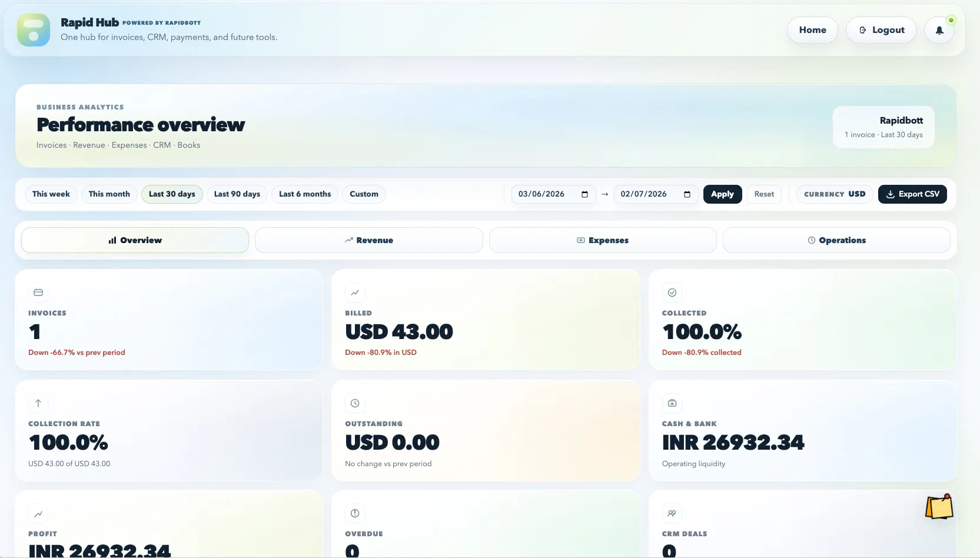Click the No change vs prev period text
Image resolution: width=980 pixels, height=558 pixels.
coord(388,464)
